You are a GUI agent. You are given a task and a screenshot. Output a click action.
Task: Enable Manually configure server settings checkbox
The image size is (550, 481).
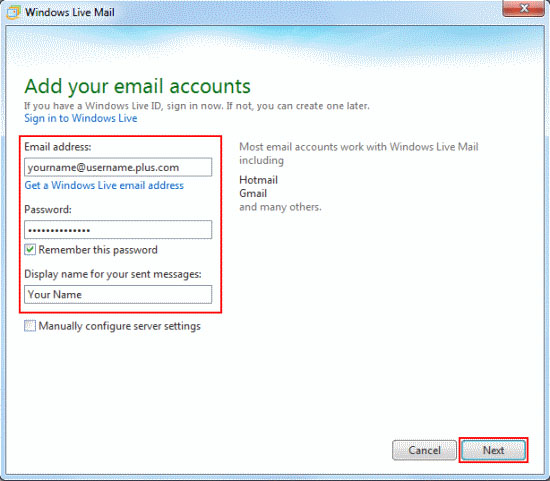click(30, 326)
